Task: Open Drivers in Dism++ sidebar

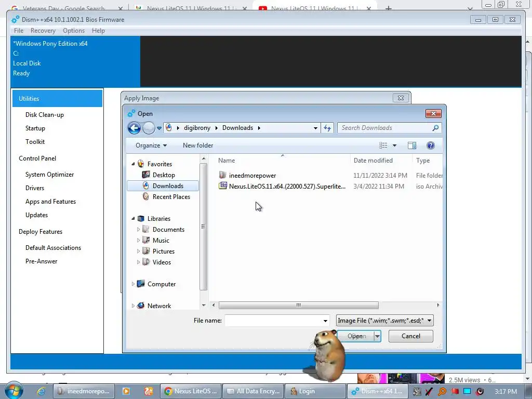Action: pyautogui.click(x=35, y=188)
